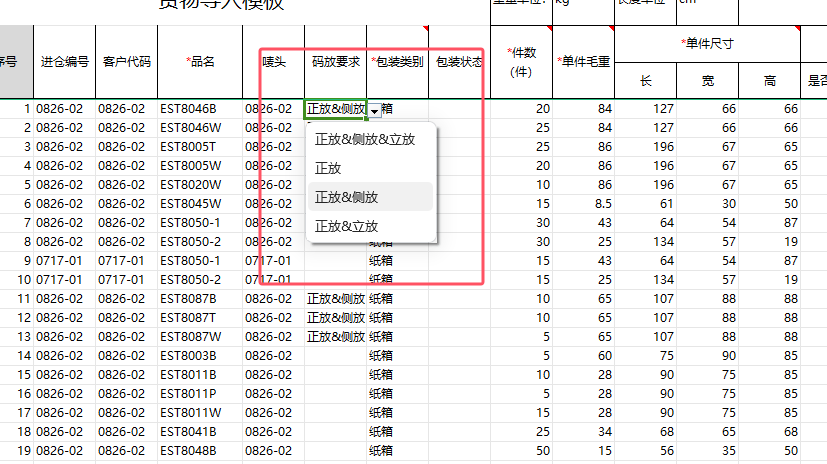Select the cell EST8020W

(x=200, y=185)
